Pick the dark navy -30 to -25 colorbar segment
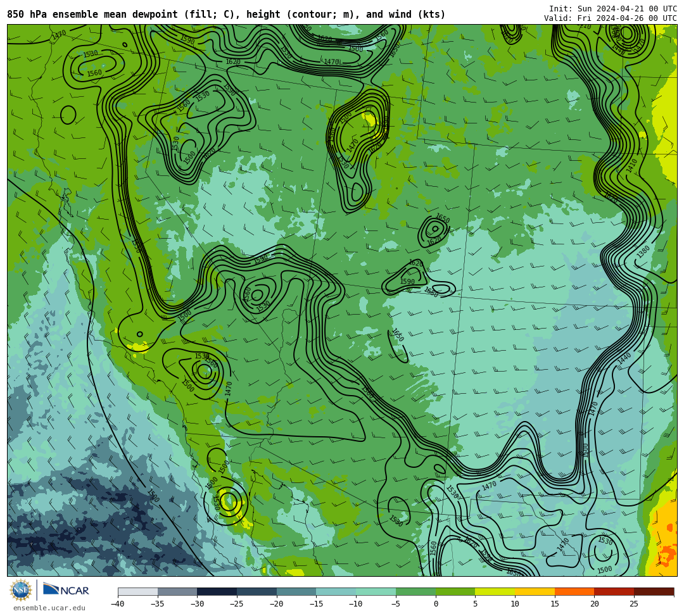The height and width of the screenshot is (616, 684). coord(217,591)
